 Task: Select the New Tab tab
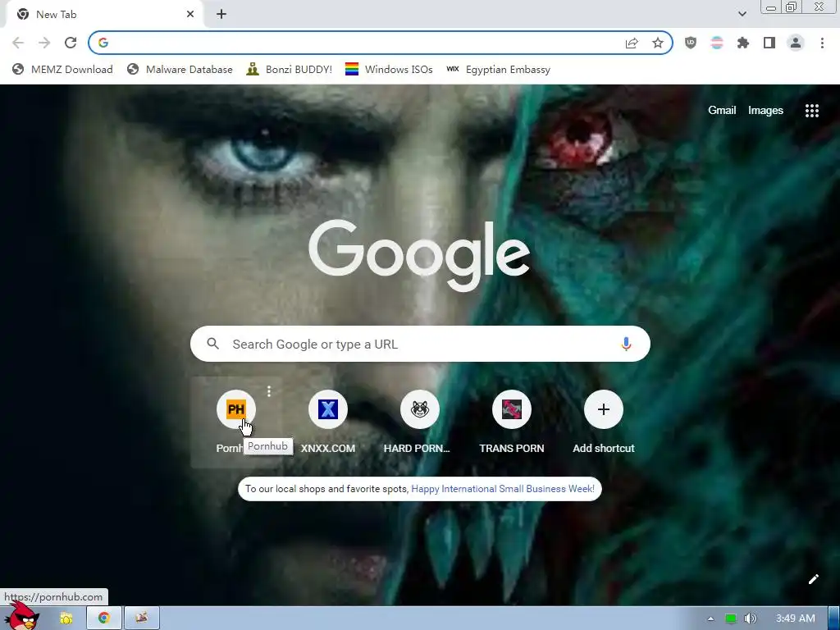tap(104, 15)
